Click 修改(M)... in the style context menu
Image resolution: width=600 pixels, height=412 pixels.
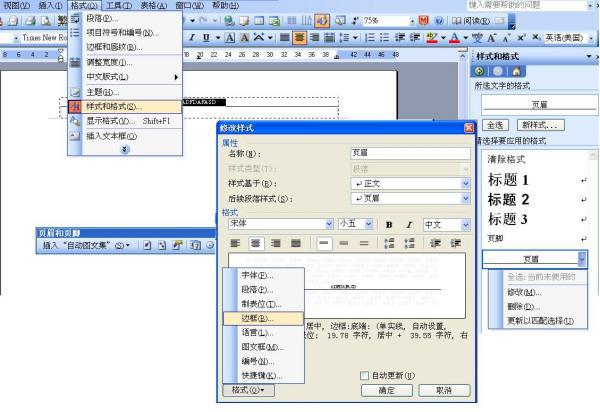(520, 292)
